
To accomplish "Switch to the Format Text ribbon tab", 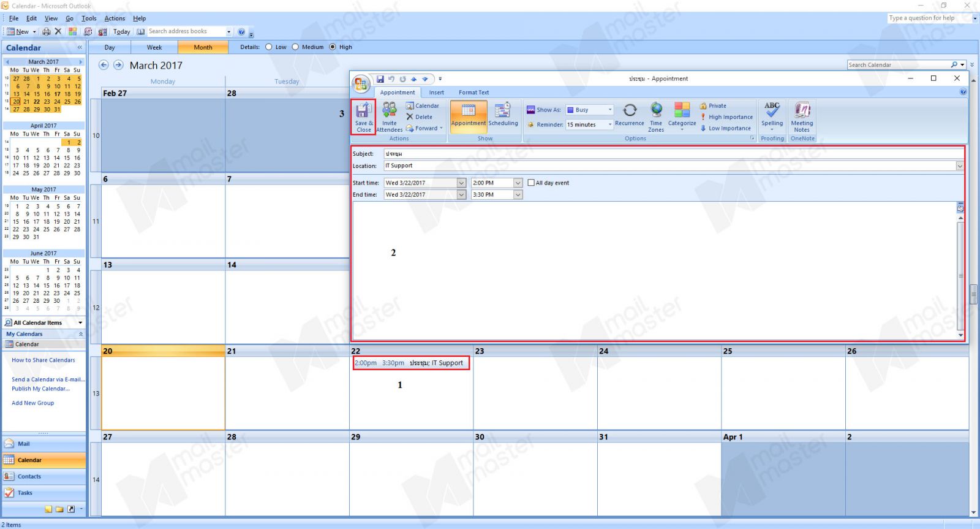I will pyautogui.click(x=474, y=93).
